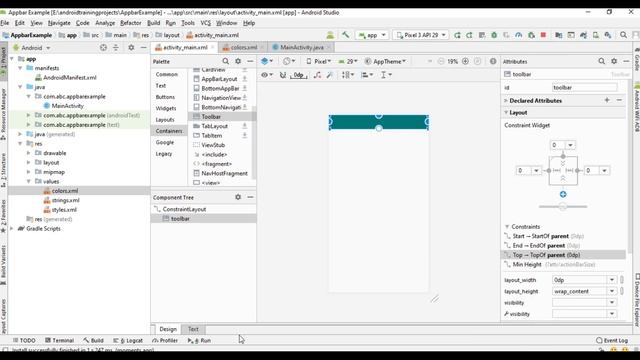Collapse the Layout section

tap(506, 112)
